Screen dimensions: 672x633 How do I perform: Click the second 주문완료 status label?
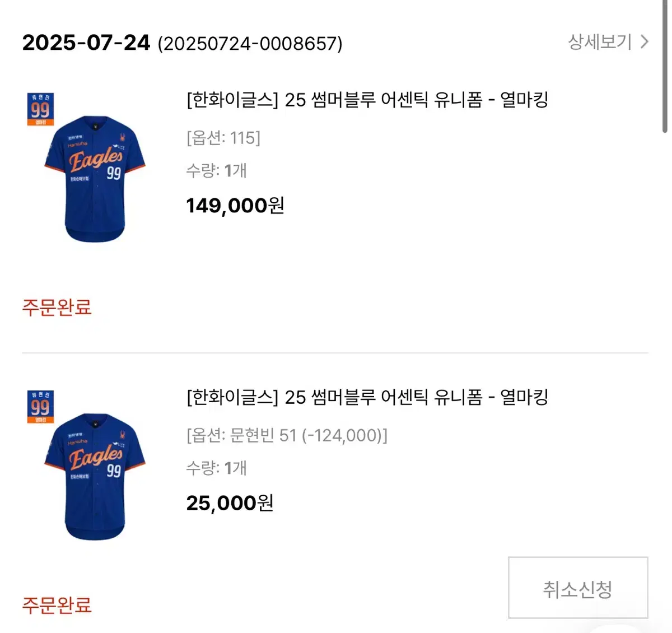(x=57, y=605)
